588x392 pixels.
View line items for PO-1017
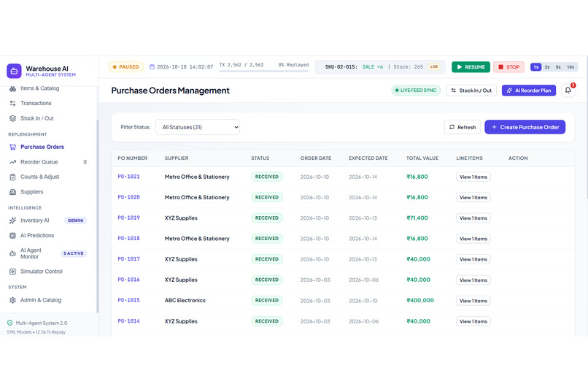[x=473, y=260]
